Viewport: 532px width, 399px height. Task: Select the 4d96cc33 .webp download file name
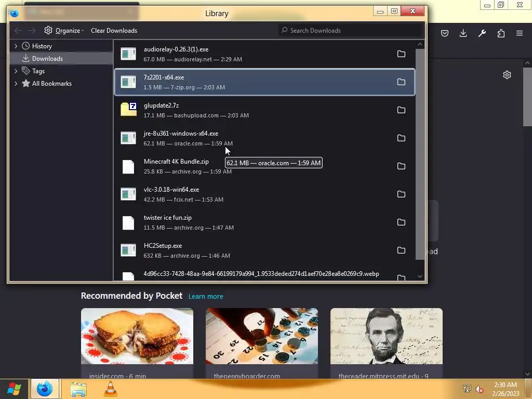[261, 274]
